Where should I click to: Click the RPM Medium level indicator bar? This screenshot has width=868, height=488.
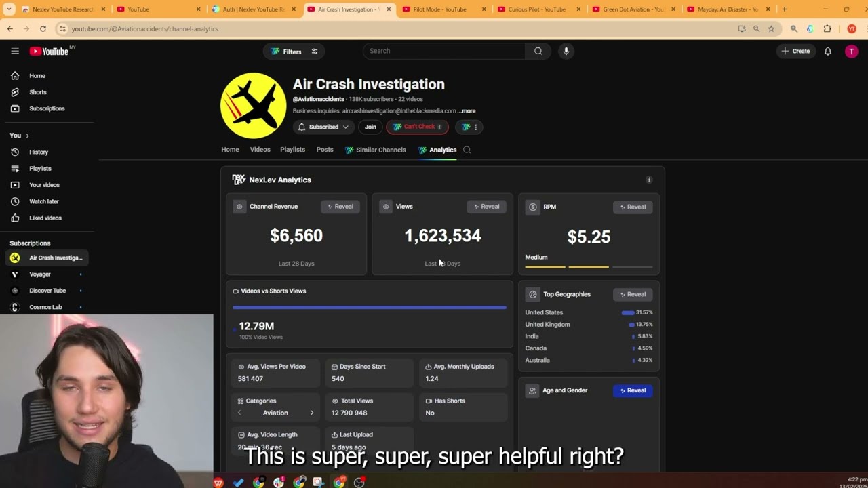[589, 267]
